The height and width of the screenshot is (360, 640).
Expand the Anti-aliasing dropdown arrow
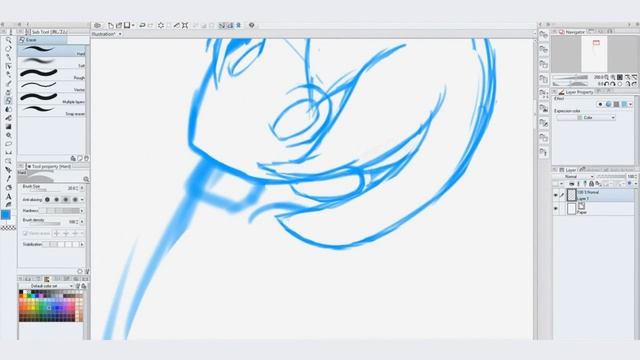pyautogui.click(x=82, y=200)
